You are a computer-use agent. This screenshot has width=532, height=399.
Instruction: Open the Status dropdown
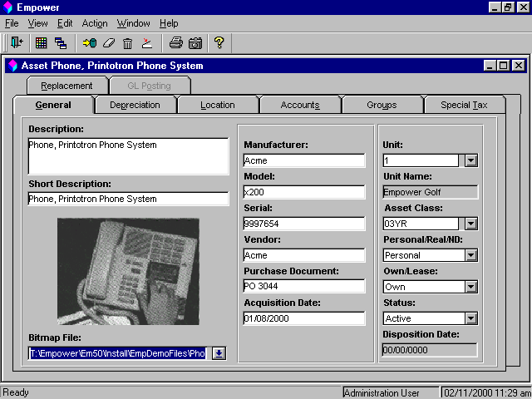471,318
